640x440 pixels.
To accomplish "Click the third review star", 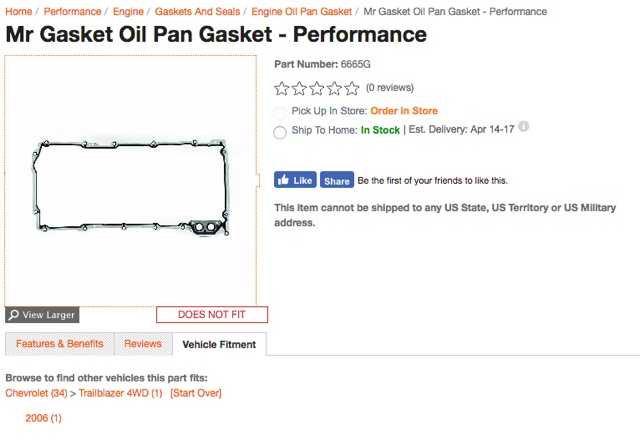I will [x=317, y=88].
